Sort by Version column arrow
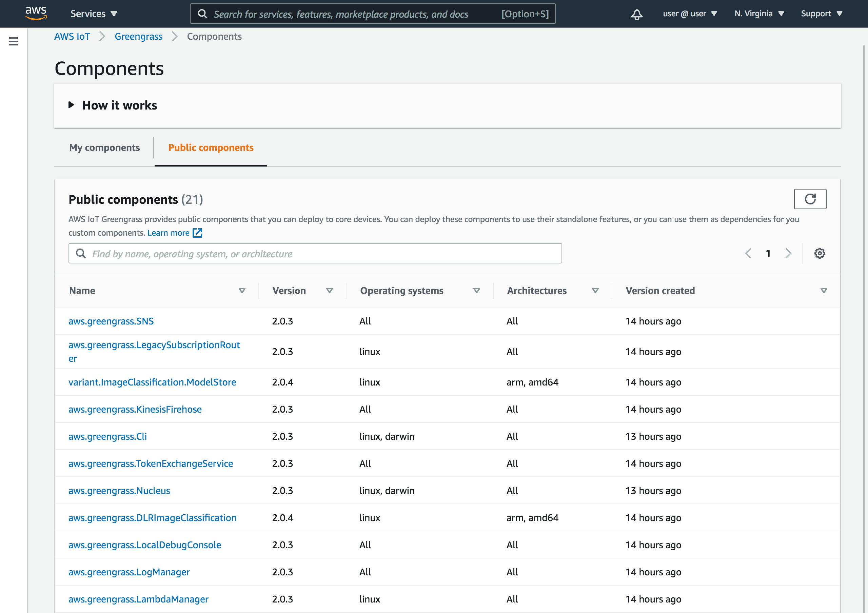This screenshot has width=868, height=613. click(329, 290)
